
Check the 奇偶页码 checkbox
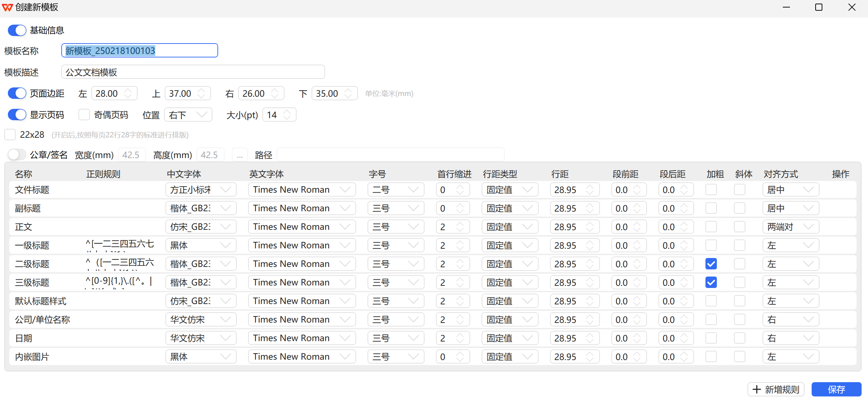click(x=84, y=115)
